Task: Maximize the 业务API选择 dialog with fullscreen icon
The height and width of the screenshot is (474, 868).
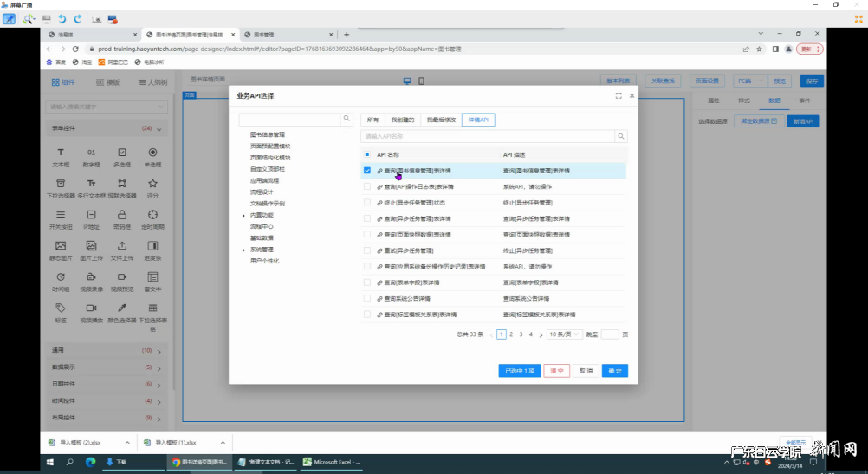Action: tap(619, 96)
